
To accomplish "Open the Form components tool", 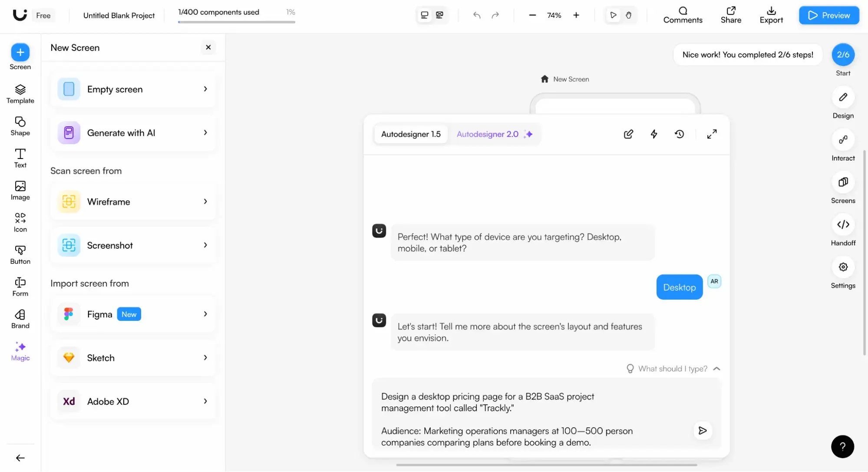I will 20,287.
